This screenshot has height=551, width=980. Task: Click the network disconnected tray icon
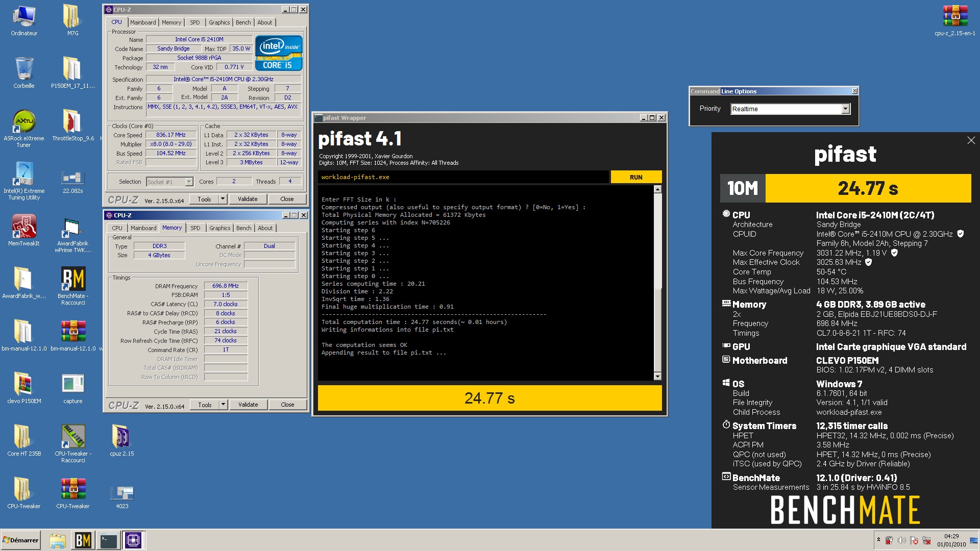(x=926, y=540)
